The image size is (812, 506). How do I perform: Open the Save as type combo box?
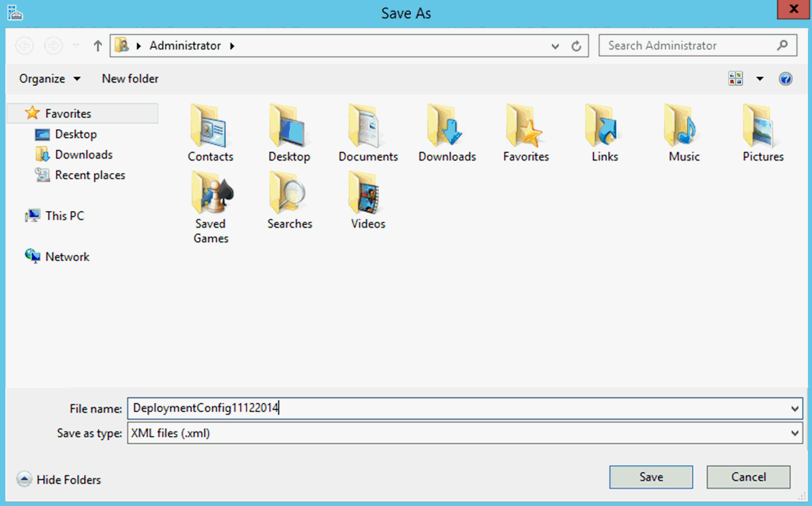[x=465, y=433]
